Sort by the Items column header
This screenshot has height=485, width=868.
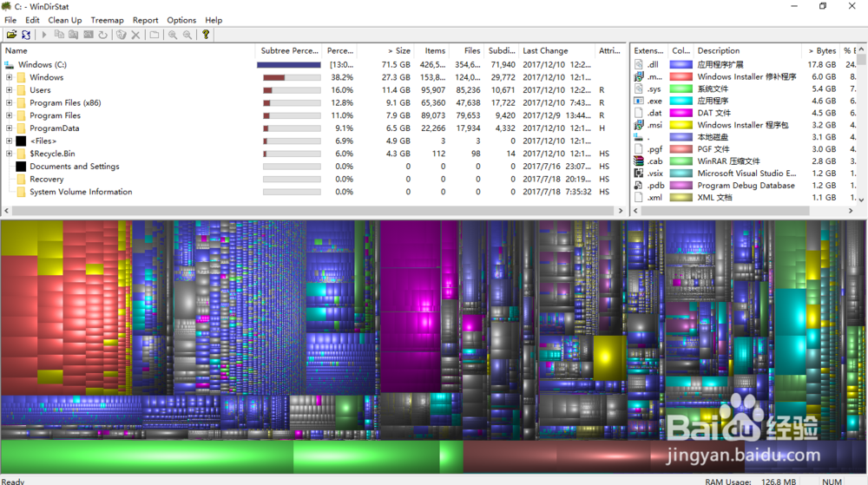tap(431, 50)
